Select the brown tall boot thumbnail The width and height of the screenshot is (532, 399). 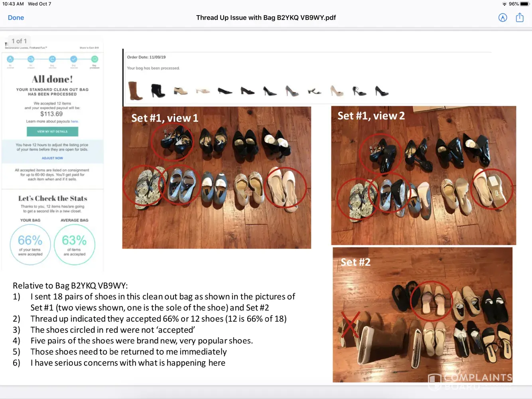135,91
